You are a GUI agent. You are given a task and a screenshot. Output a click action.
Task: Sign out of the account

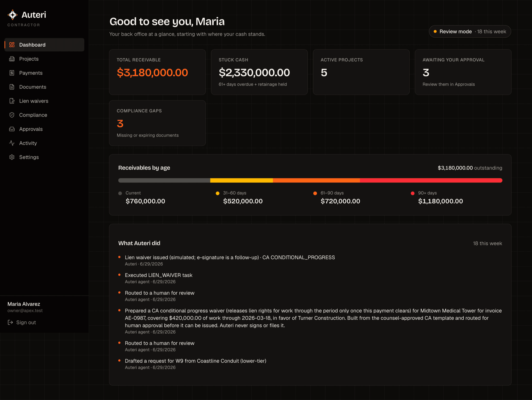(22, 323)
